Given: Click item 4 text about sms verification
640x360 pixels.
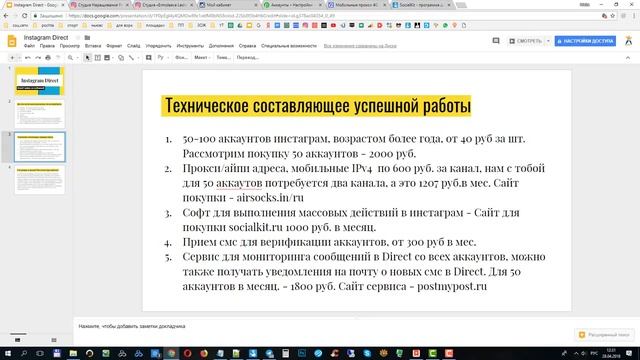Looking at the screenshot, I should tap(329, 242).
